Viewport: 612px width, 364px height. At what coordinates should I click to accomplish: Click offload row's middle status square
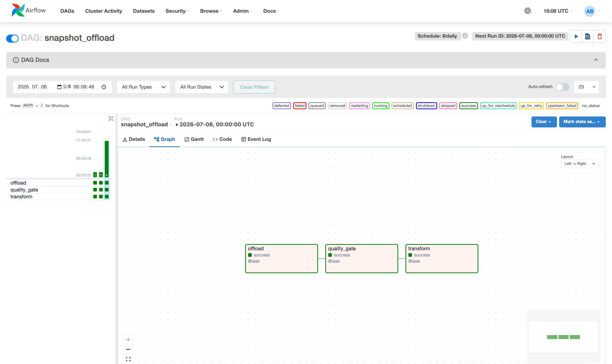click(x=101, y=183)
